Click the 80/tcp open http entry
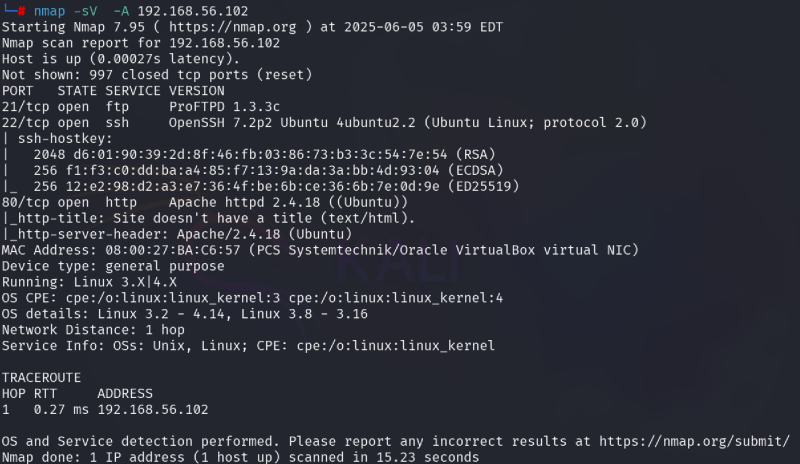 [x=69, y=203]
